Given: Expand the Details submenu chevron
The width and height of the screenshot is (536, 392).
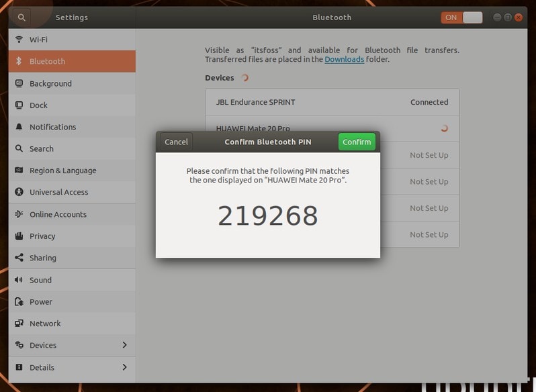Looking at the screenshot, I should pos(124,367).
